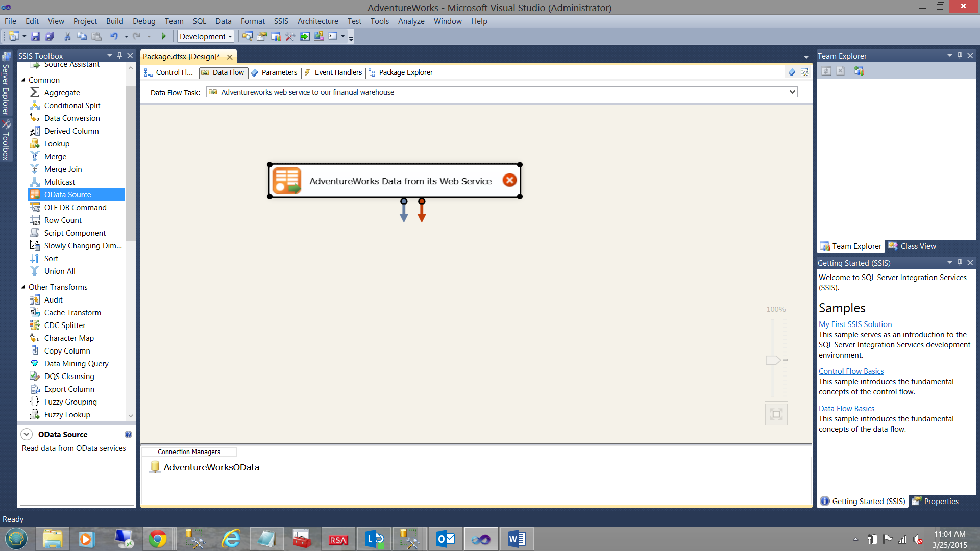Screen dimensions: 980x551
Task: Click the red error icon on OData source
Action: [x=509, y=180]
